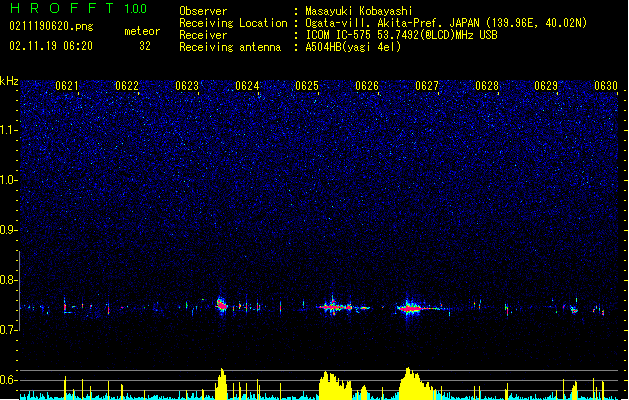Select observer name Masayuki Kobayashi
629x400 pixels.
click(359, 11)
